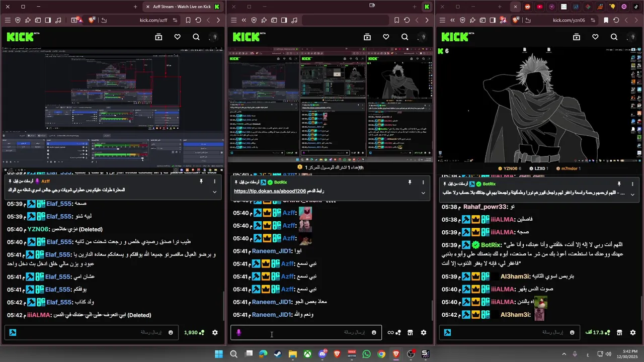Image resolution: width=644 pixels, height=362 pixels.
Task: Open search on kick.com/azff window
Action: click(196, 37)
